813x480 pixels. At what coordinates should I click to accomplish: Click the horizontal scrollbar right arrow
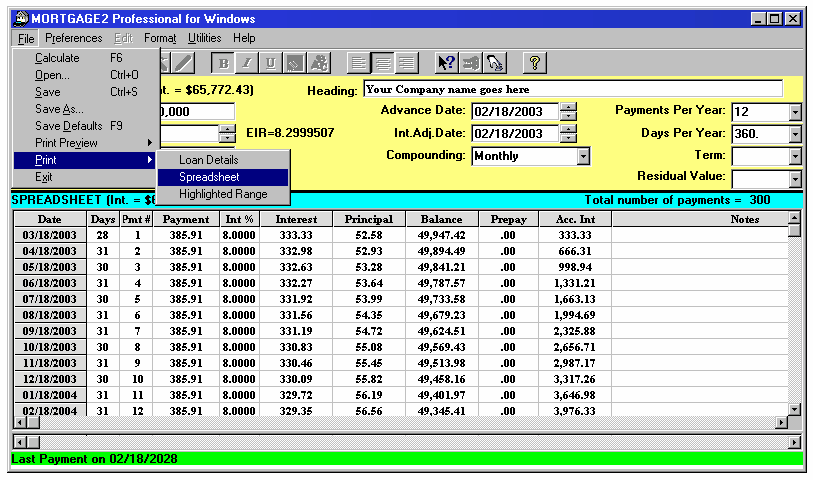pyautogui.click(x=795, y=441)
